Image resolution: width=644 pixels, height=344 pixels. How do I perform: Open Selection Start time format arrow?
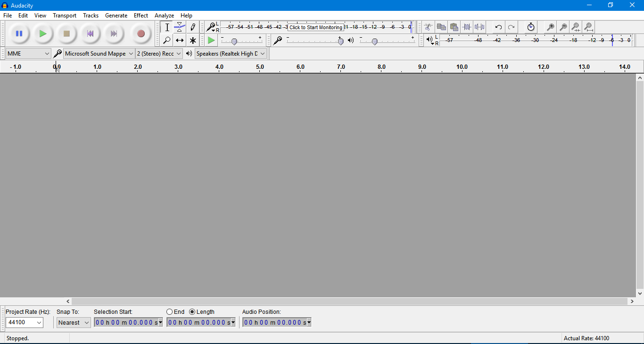(x=160, y=322)
